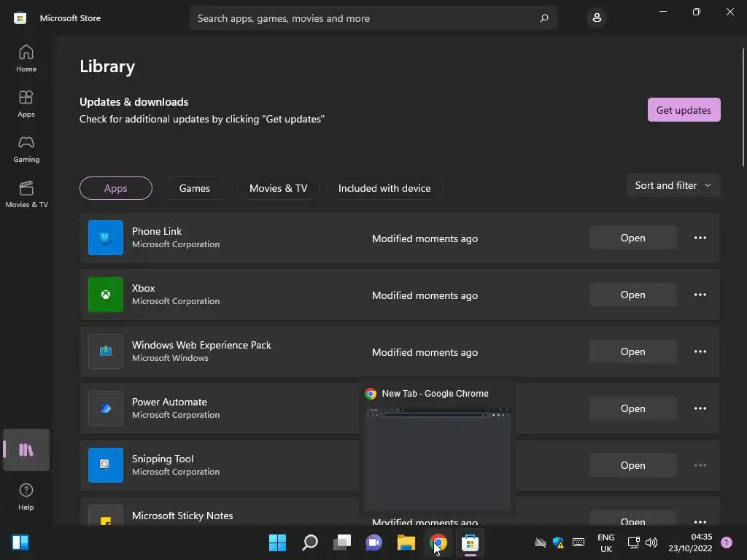This screenshot has height=560, width=747.
Task: Click the Microsoft Store taskbar icon
Action: click(x=471, y=542)
